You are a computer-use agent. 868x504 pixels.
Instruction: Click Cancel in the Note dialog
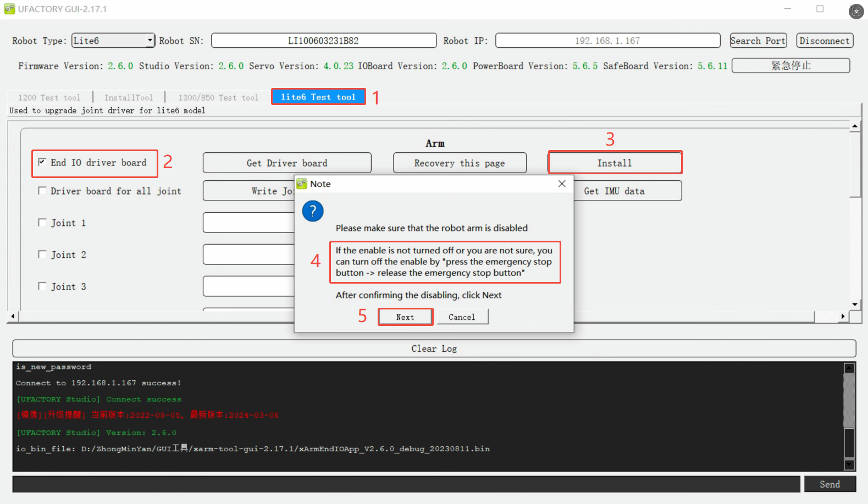pyautogui.click(x=462, y=317)
